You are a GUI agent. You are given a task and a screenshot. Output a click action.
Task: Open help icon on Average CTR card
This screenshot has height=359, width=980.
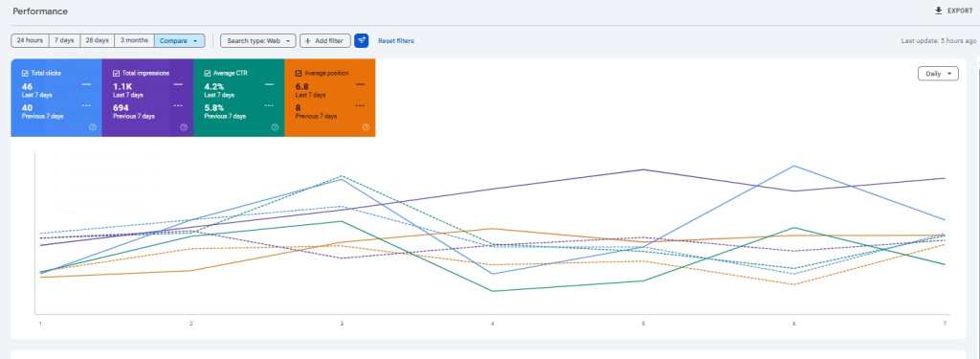pos(275,127)
